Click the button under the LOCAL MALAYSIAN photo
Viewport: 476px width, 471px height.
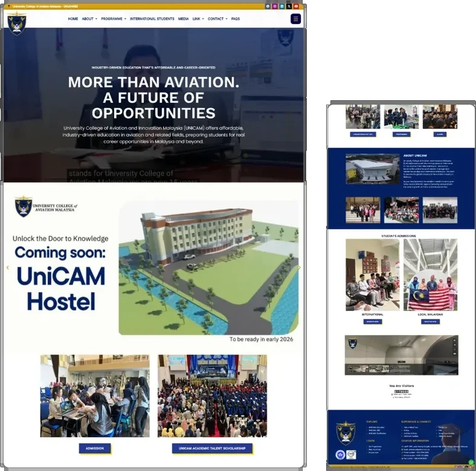[430, 321]
